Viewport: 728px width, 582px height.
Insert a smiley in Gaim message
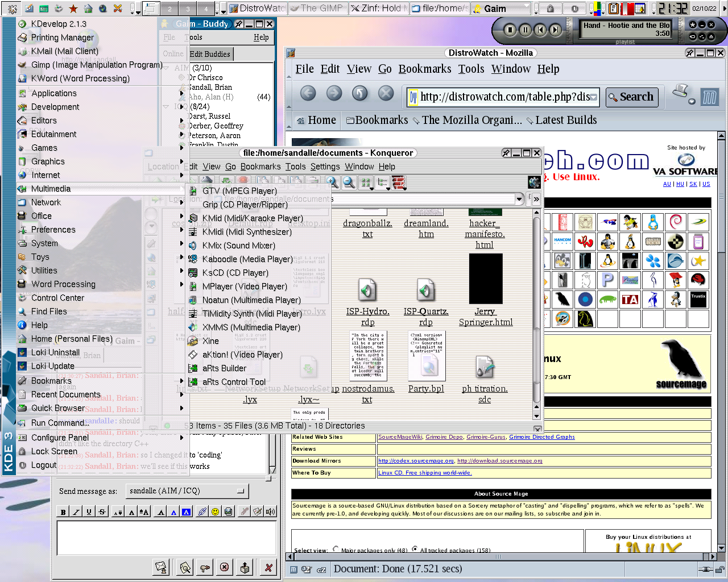215,512
